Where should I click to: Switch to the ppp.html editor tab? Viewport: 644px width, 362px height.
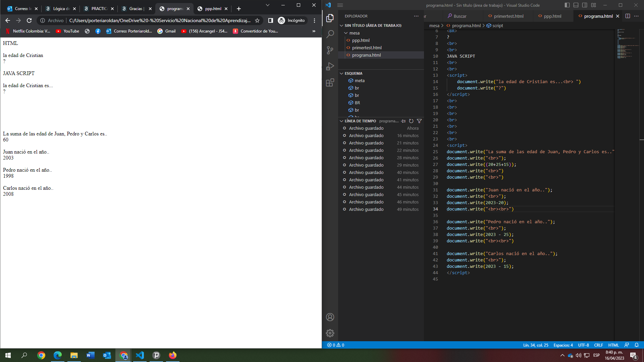point(552,16)
